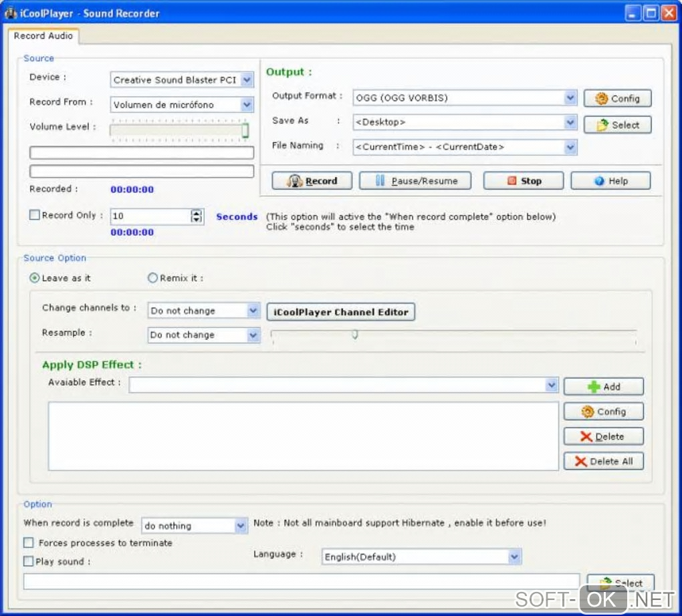Stop the current recording
The image size is (682, 616).
pos(524,181)
